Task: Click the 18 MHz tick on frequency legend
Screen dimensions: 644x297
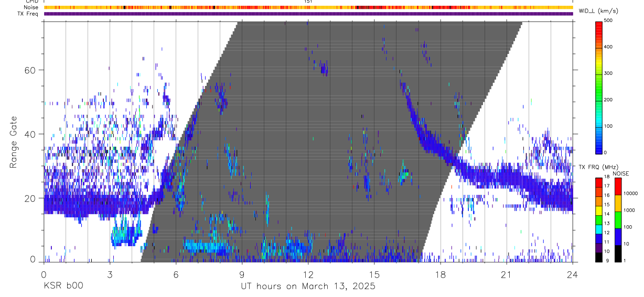Action: [x=607, y=177]
